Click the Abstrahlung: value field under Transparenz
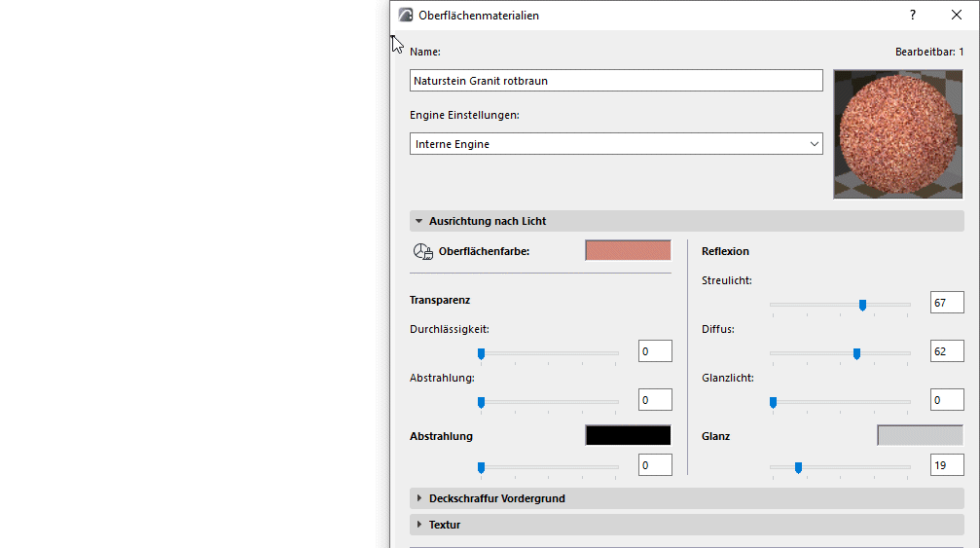Screen dimensions: 980x548 coord(655,400)
